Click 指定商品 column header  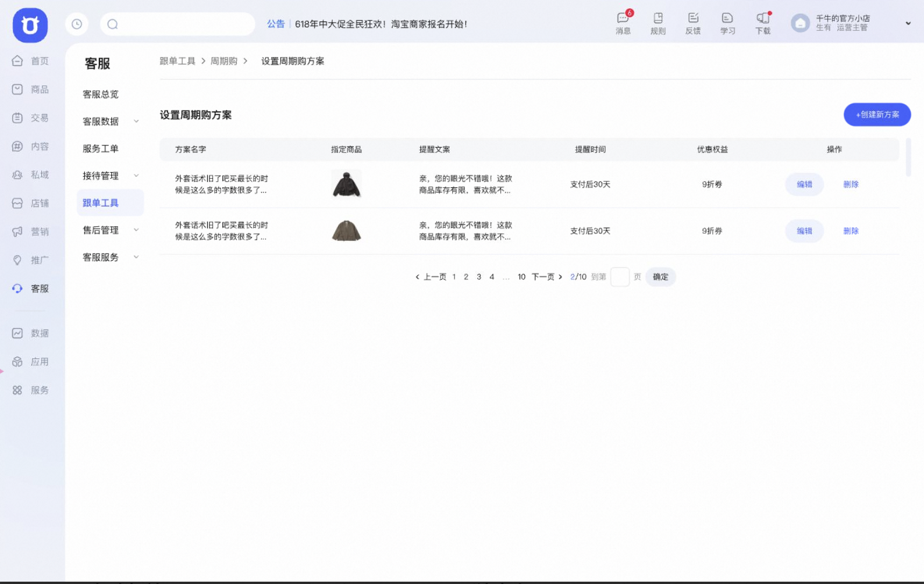[x=346, y=149]
